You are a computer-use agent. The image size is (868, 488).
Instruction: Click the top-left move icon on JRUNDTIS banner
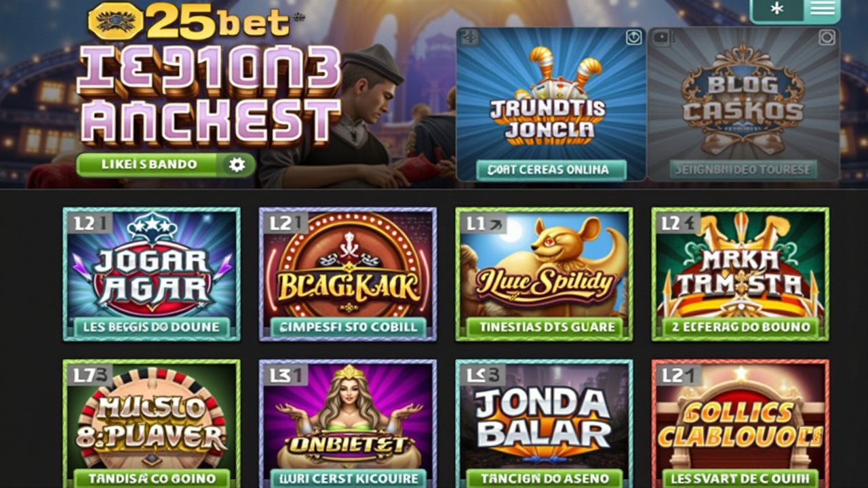[x=469, y=37]
